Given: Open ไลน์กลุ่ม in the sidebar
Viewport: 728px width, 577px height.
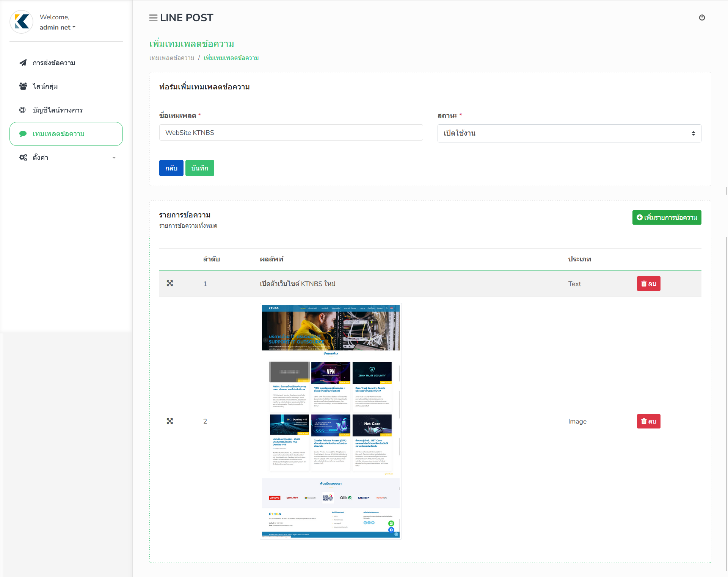Looking at the screenshot, I should [66, 86].
